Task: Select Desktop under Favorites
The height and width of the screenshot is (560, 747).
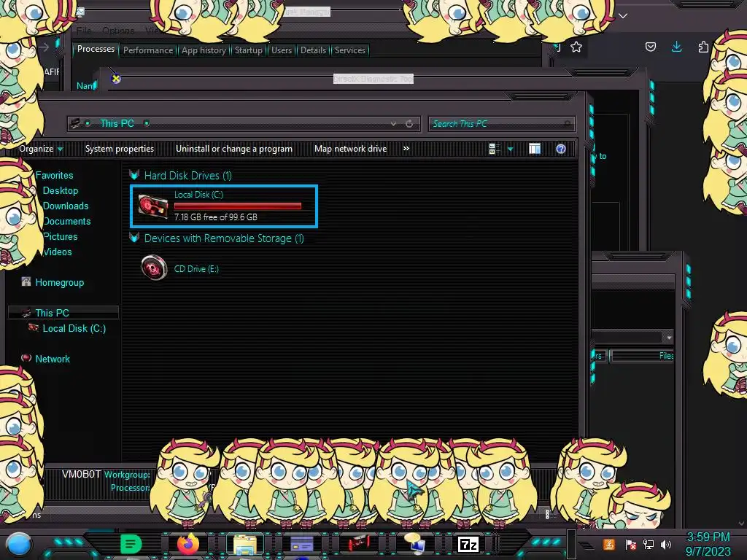Action: [61, 190]
